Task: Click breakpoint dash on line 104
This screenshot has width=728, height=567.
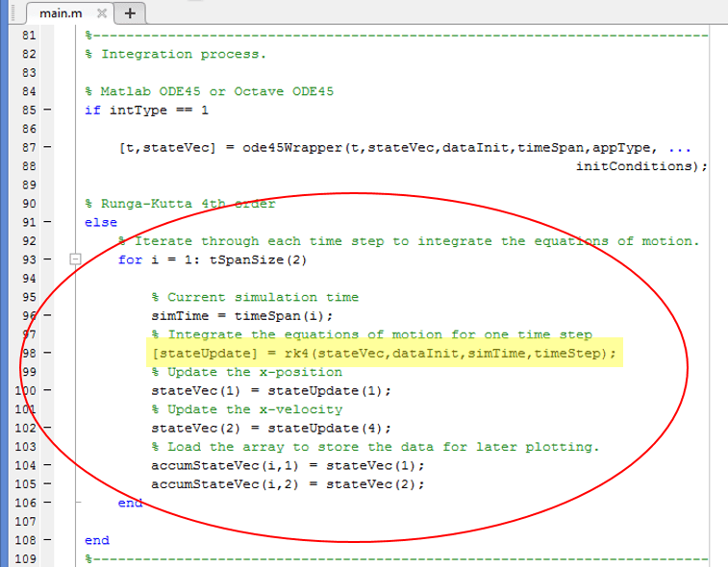Action: (47, 465)
